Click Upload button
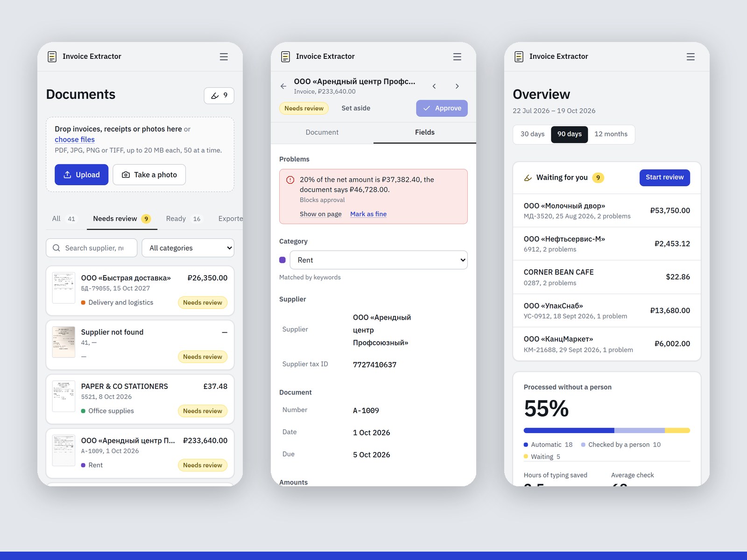Screen dimensions: 747x560 (x=81, y=175)
